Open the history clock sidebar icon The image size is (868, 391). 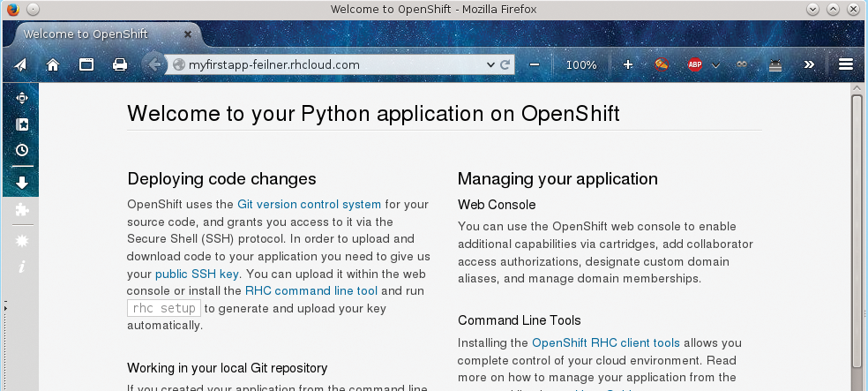[21, 150]
